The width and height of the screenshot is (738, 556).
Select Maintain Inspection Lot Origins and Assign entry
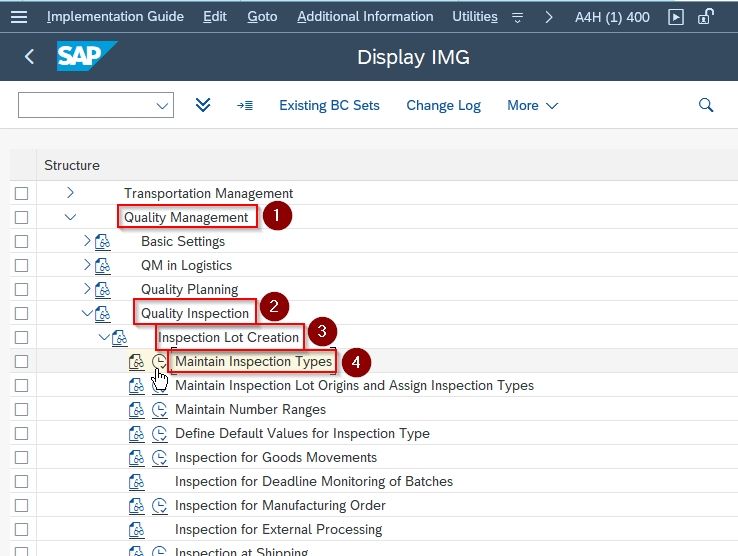click(354, 386)
